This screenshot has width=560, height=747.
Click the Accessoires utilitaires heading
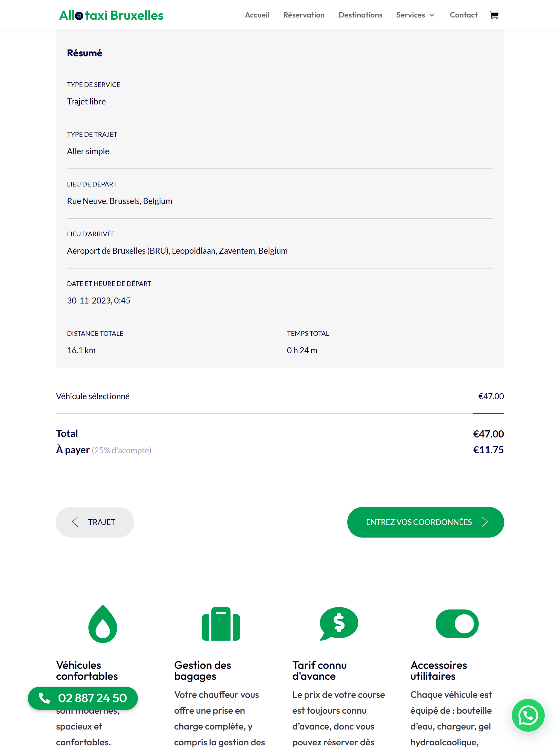[438, 671]
